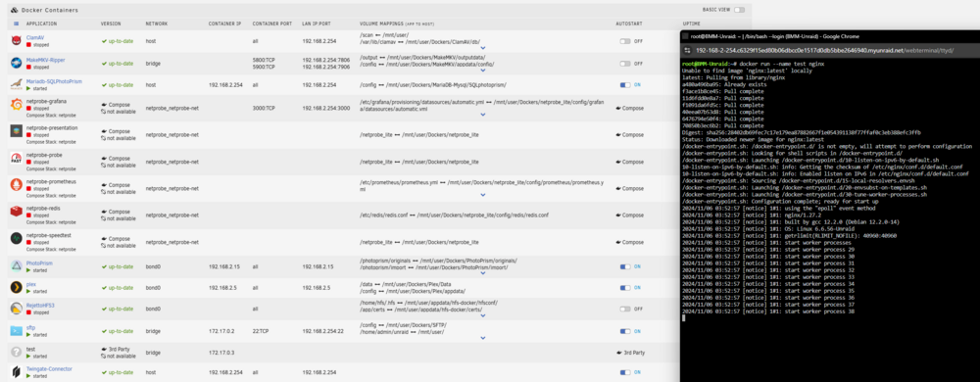This screenshot has height=382, width=980.
Task: Click the list view icon beside Application header
Action: [16, 24]
